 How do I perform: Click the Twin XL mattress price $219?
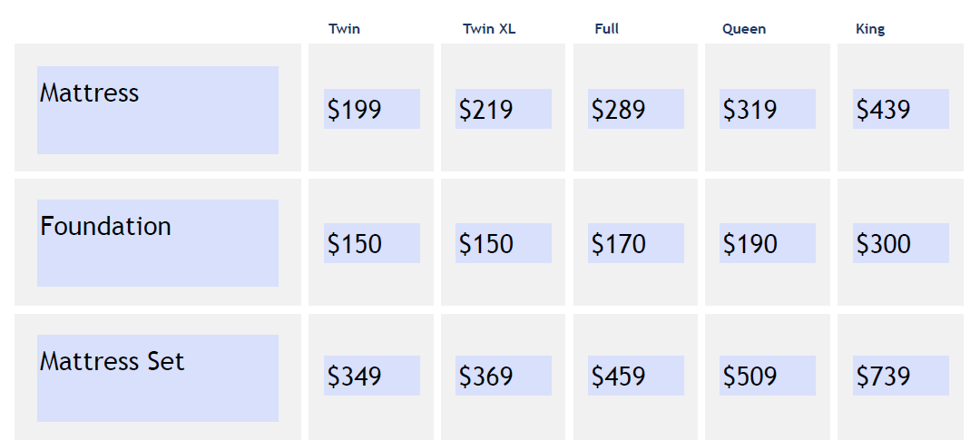[x=486, y=110]
